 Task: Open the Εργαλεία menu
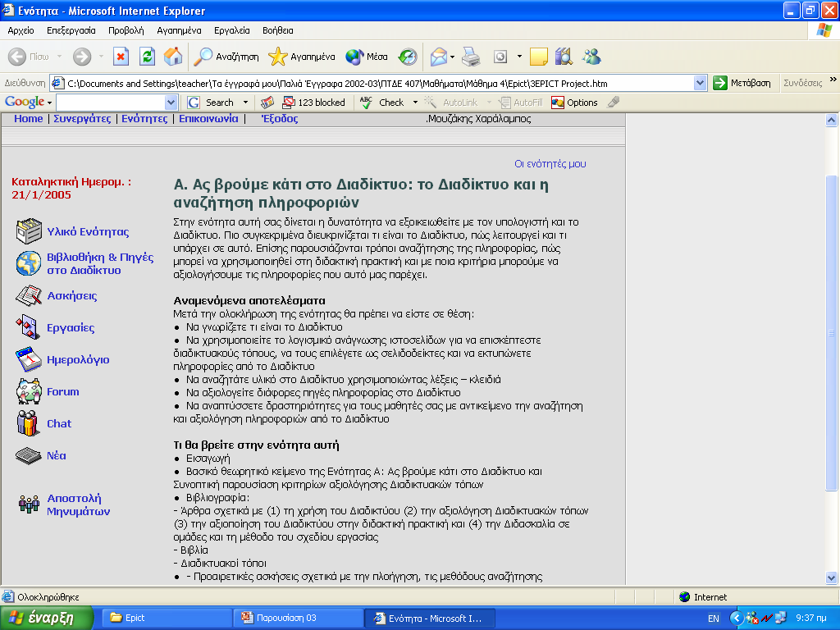coord(232,30)
